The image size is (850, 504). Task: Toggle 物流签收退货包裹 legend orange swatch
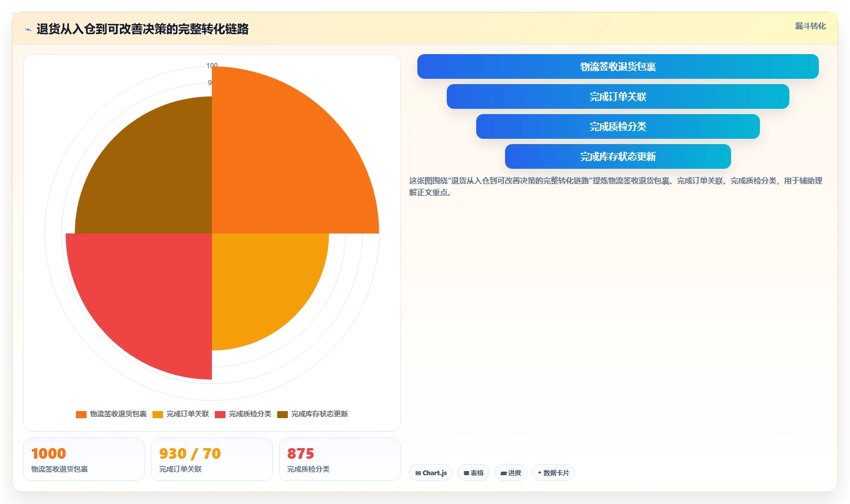pos(81,414)
